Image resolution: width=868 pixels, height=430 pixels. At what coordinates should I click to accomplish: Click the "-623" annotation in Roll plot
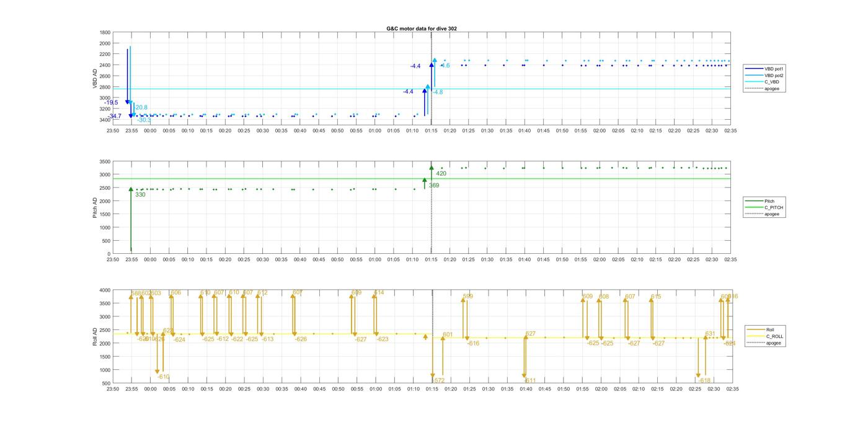(383, 339)
